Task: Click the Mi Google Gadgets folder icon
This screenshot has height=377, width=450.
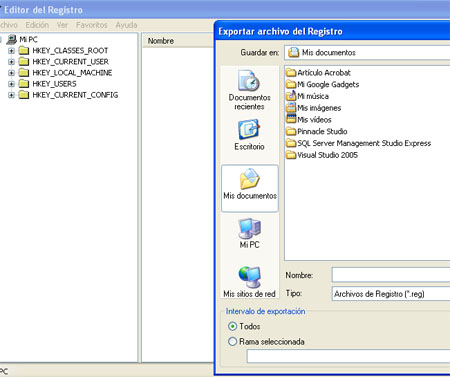Action: (291, 84)
